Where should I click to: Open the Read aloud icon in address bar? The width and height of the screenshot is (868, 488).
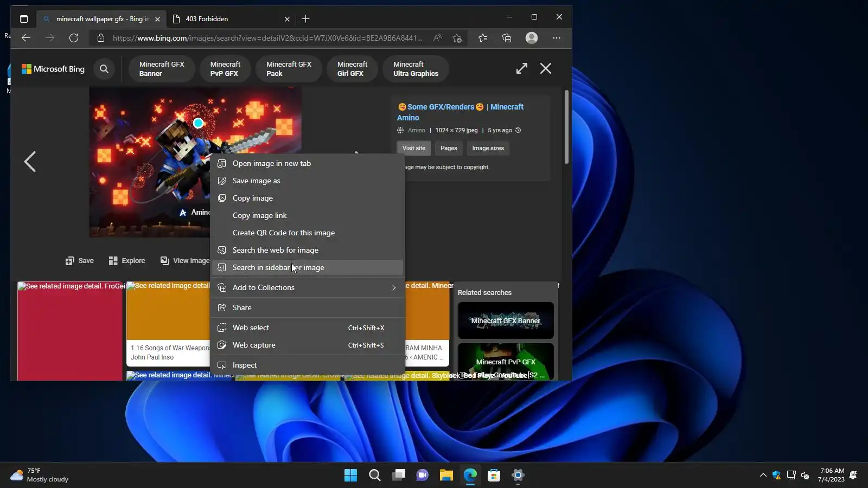click(437, 38)
